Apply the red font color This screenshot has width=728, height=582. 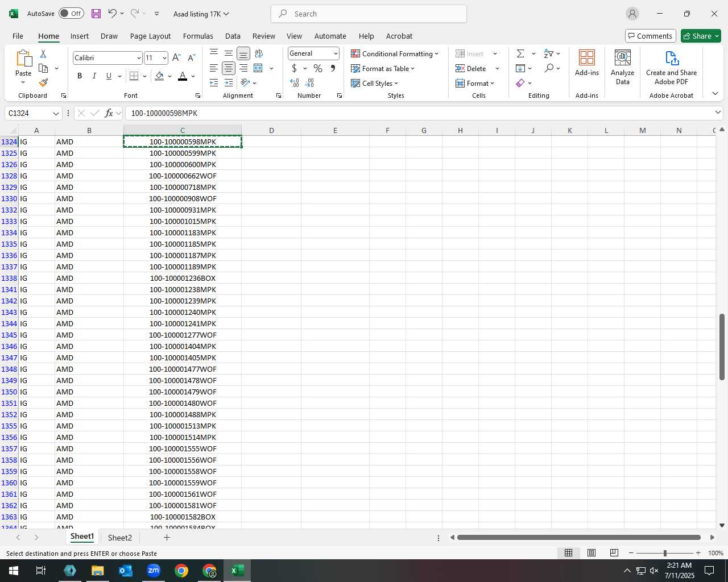click(x=183, y=76)
